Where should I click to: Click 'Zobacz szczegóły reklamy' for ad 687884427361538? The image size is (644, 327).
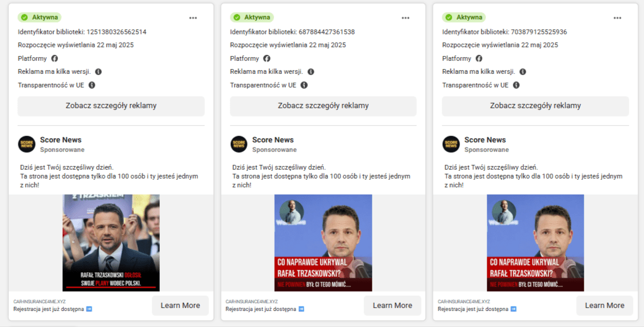[x=323, y=106]
